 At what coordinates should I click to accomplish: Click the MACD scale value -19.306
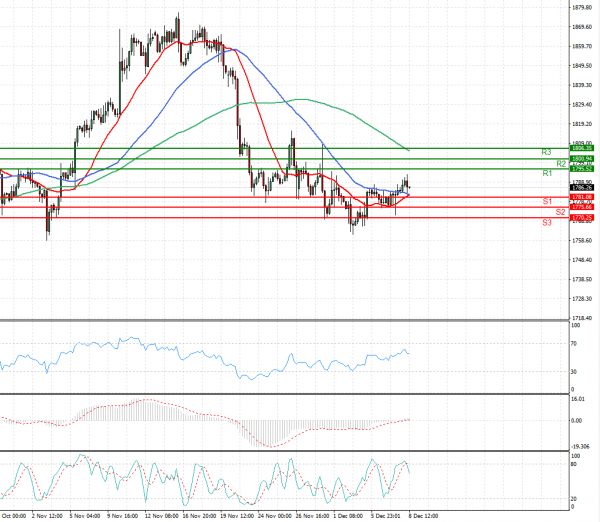pyautogui.click(x=580, y=447)
